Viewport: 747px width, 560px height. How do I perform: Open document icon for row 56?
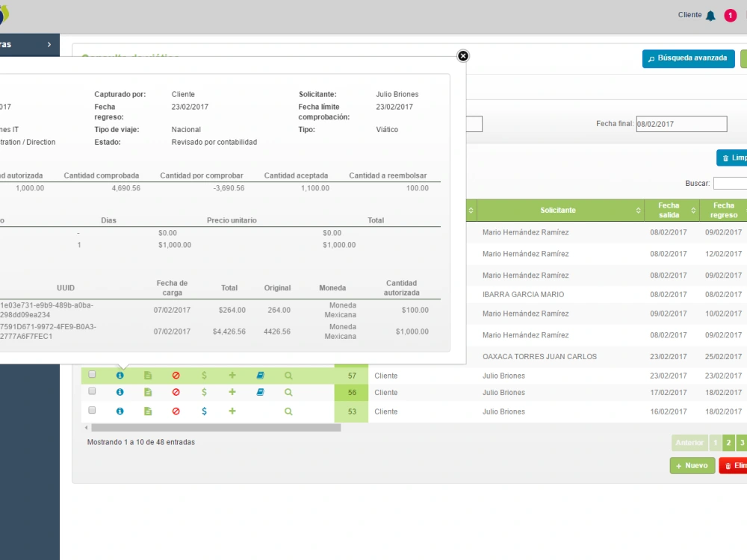click(x=148, y=392)
